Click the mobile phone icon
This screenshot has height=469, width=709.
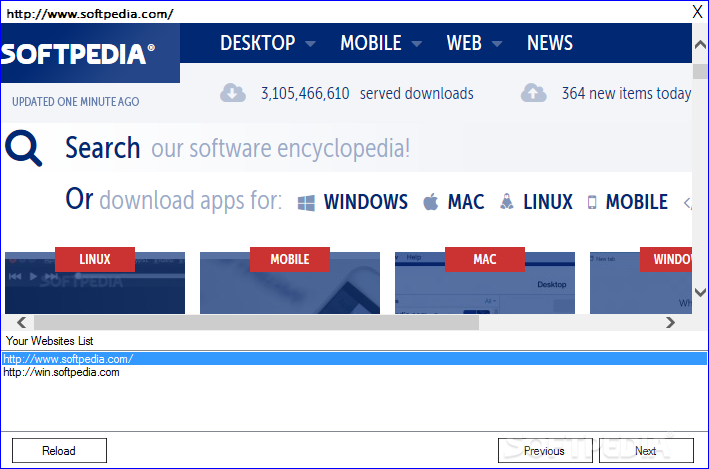click(592, 202)
